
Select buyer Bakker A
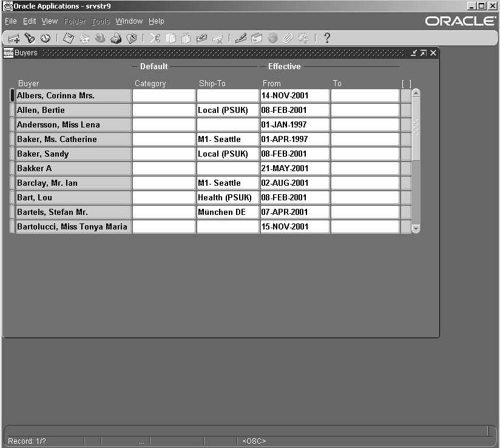tap(73, 169)
